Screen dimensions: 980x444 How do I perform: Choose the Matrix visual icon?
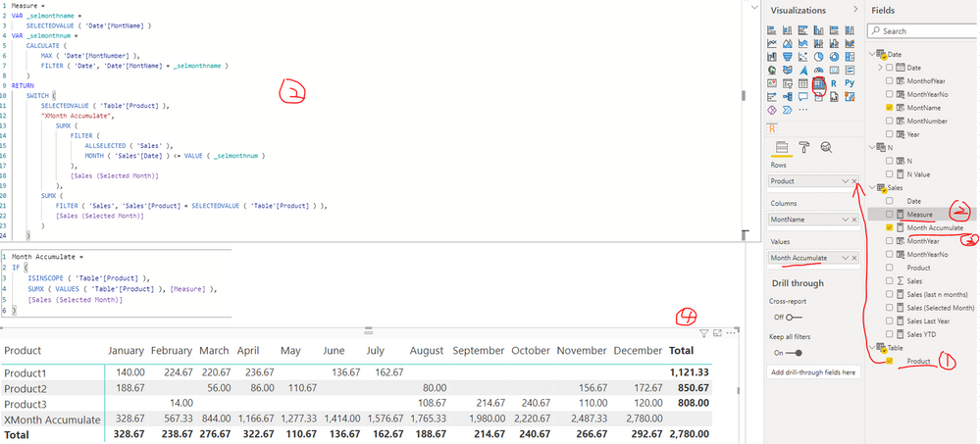click(819, 83)
